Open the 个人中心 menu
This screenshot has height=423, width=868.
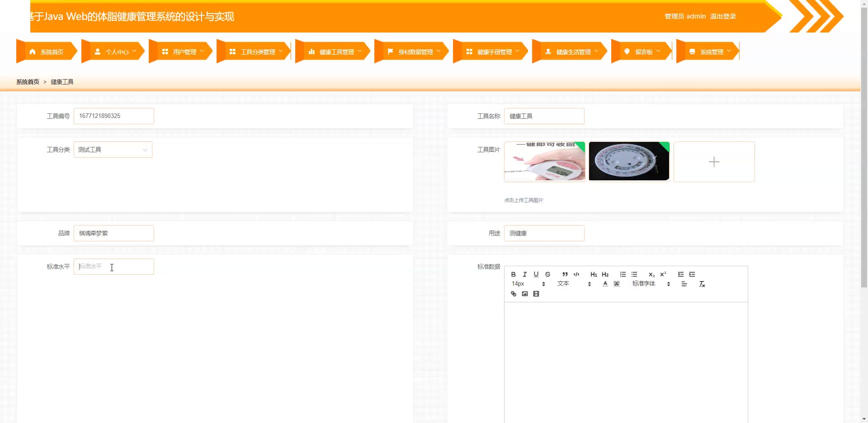(x=113, y=52)
